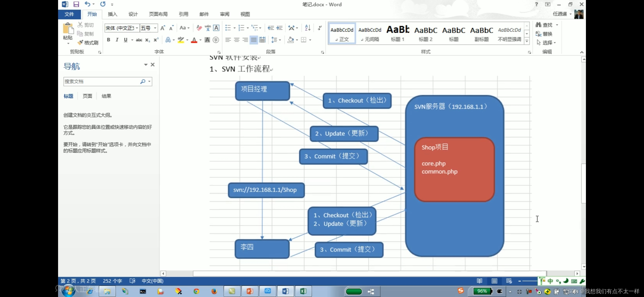Screen dimensions: 644x297
Task: Select the bullet list icon
Action: point(228,28)
